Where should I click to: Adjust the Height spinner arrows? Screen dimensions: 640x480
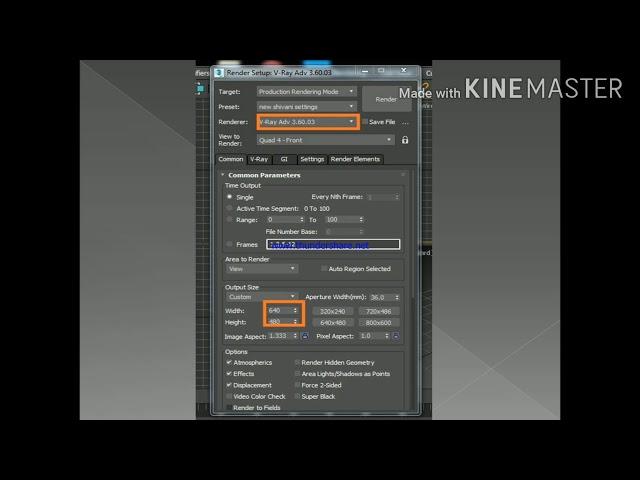pyautogui.click(x=296, y=322)
